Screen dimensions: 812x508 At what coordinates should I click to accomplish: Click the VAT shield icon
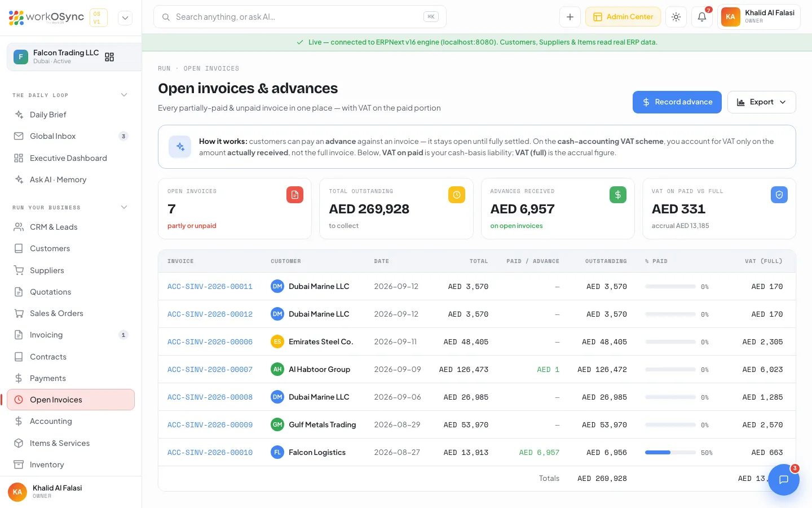pyautogui.click(x=779, y=195)
